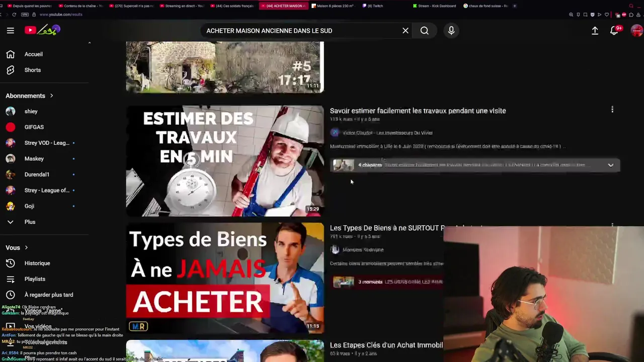Open the extensions cube icon in browser toolbar
Image resolution: width=644 pixels, height=362 pixels.
(x=631, y=15)
